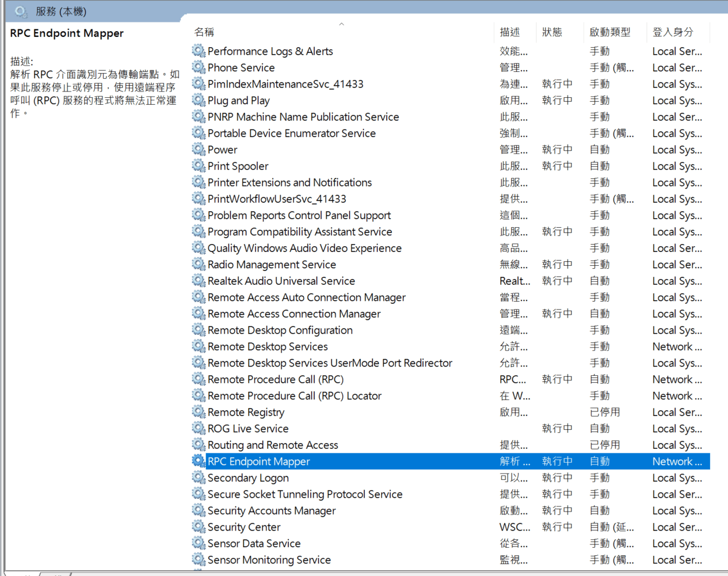The width and height of the screenshot is (728, 576).
Task: Click the Plug and Play gear icon
Action: [199, 100]
